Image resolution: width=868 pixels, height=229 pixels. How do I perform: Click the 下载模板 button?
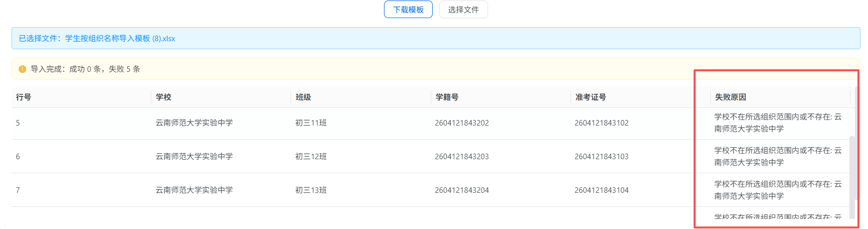coord(408,10)
